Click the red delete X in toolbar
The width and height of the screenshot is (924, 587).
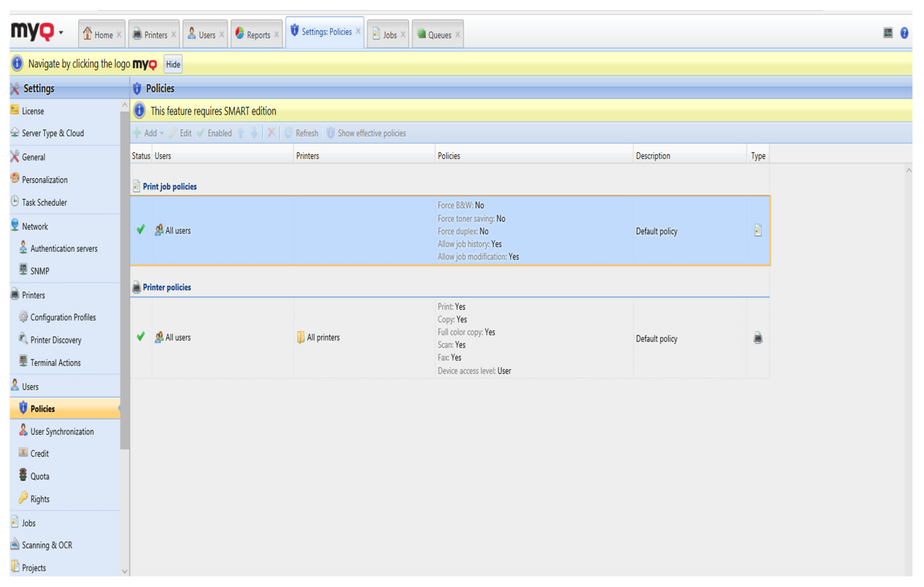271,133
